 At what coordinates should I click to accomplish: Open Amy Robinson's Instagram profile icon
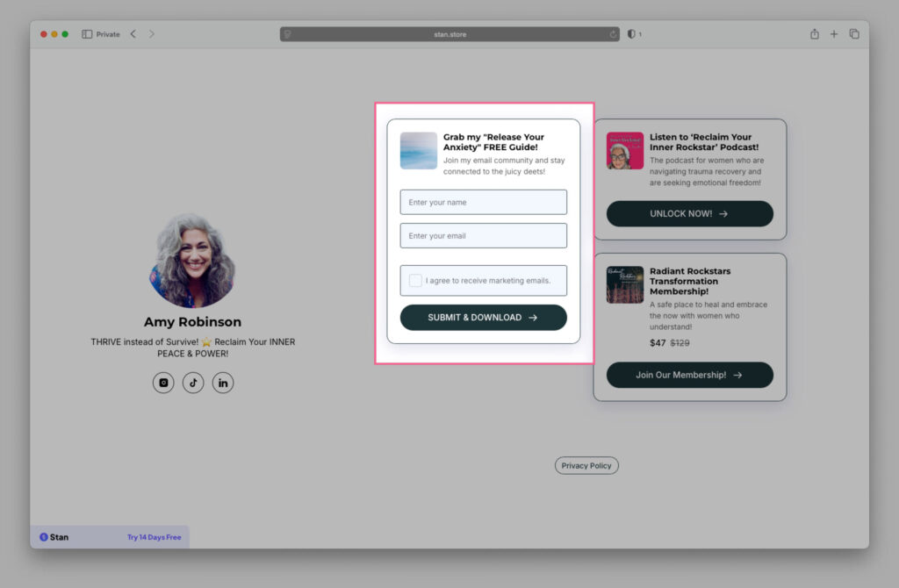pos(163,383)
